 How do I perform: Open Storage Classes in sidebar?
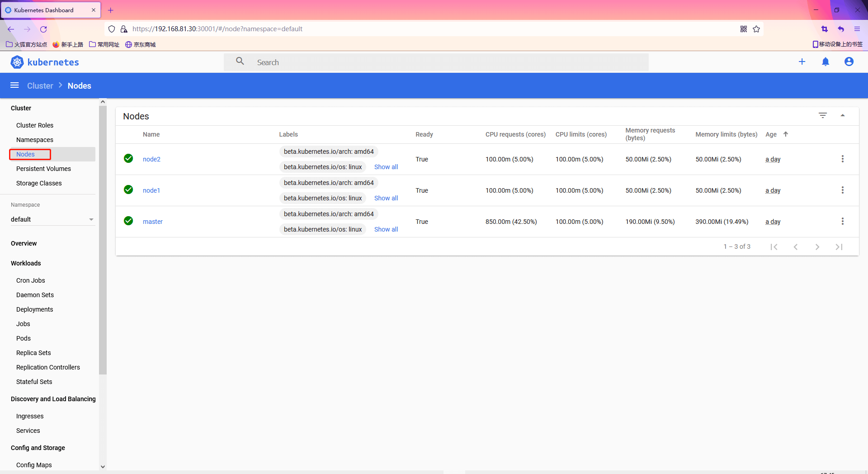(39, 183)
